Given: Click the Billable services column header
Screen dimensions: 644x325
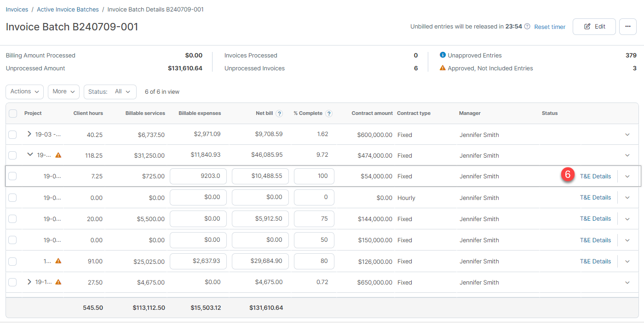Looking at the screenshot, I should tap(145, 114).
